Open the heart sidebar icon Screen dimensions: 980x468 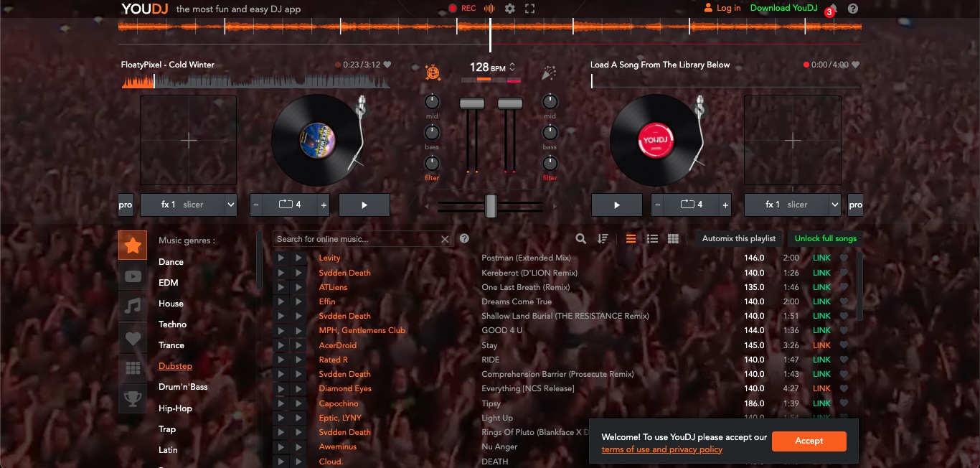click(133, 338)
